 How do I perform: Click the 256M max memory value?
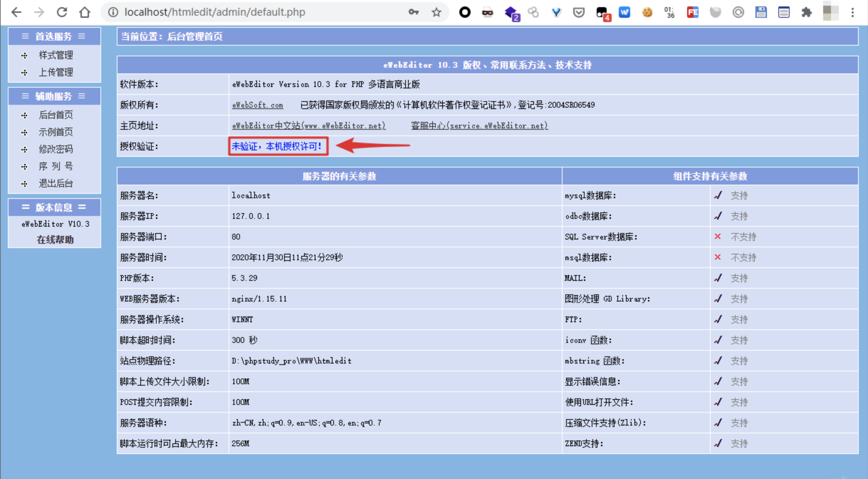(240, 443)
